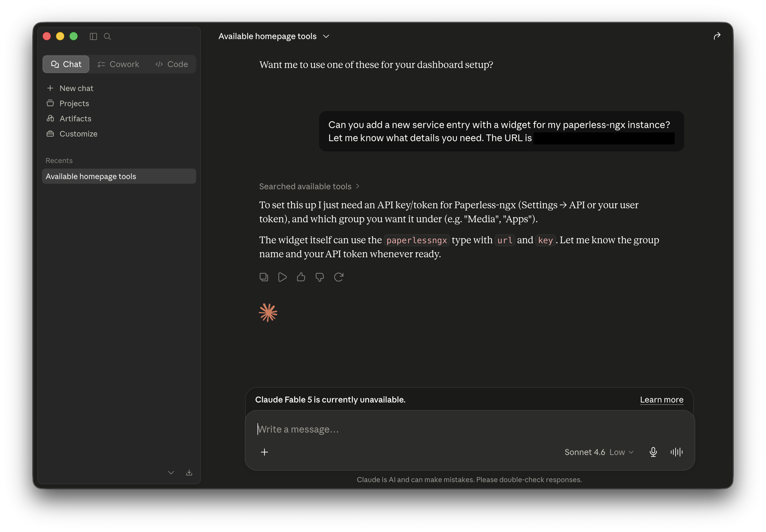The height and width of the screenshot is (532, 766).
Task: Expand 'Searched available tools' details
Action: 309,186
